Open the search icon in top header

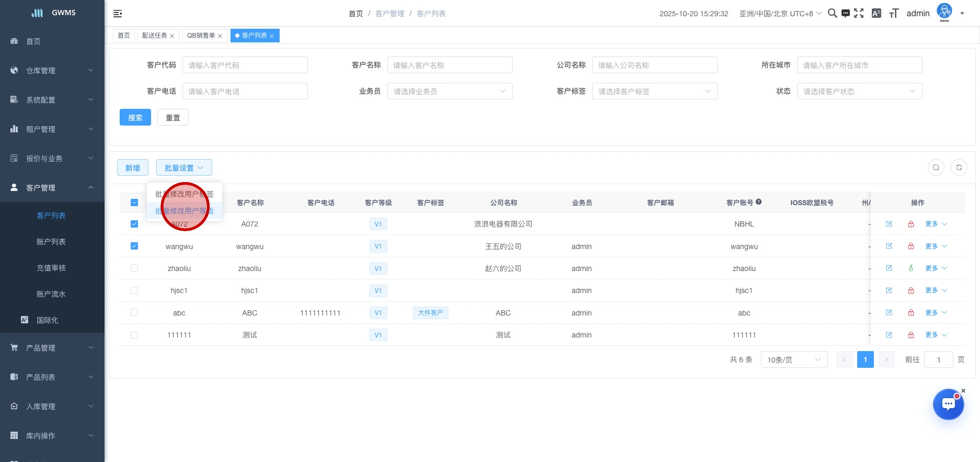[832, 14]
